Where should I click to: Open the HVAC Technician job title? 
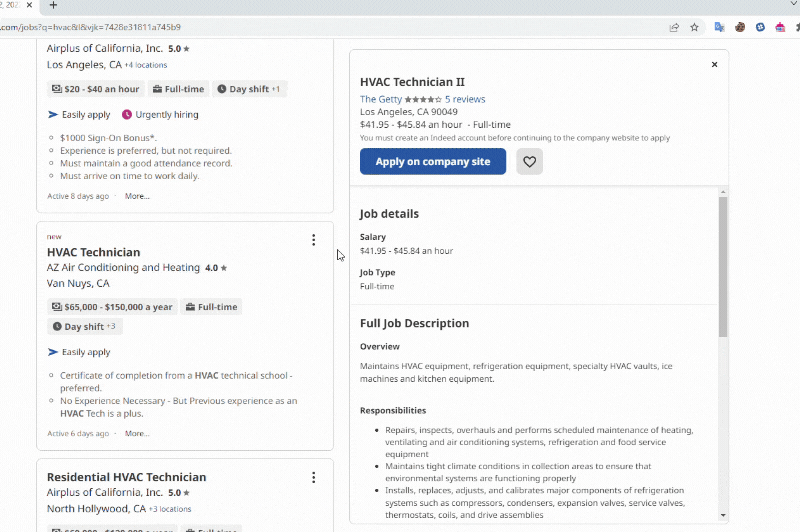point(93,252)
